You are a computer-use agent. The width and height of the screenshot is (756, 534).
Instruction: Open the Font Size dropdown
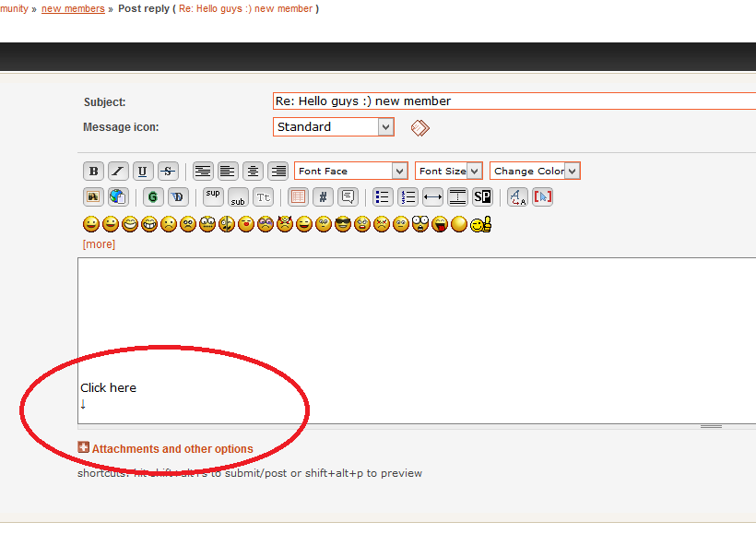tap(449, 172)
